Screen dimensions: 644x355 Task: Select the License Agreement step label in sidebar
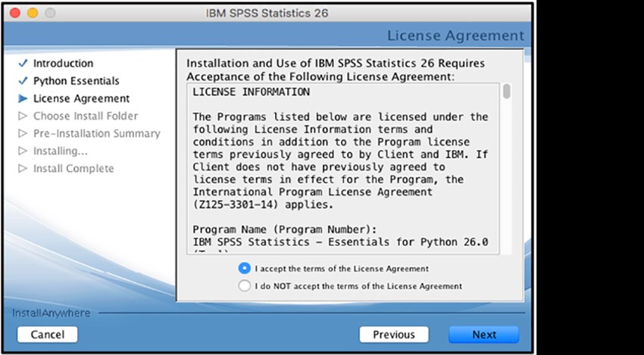[x=81, y=98]
